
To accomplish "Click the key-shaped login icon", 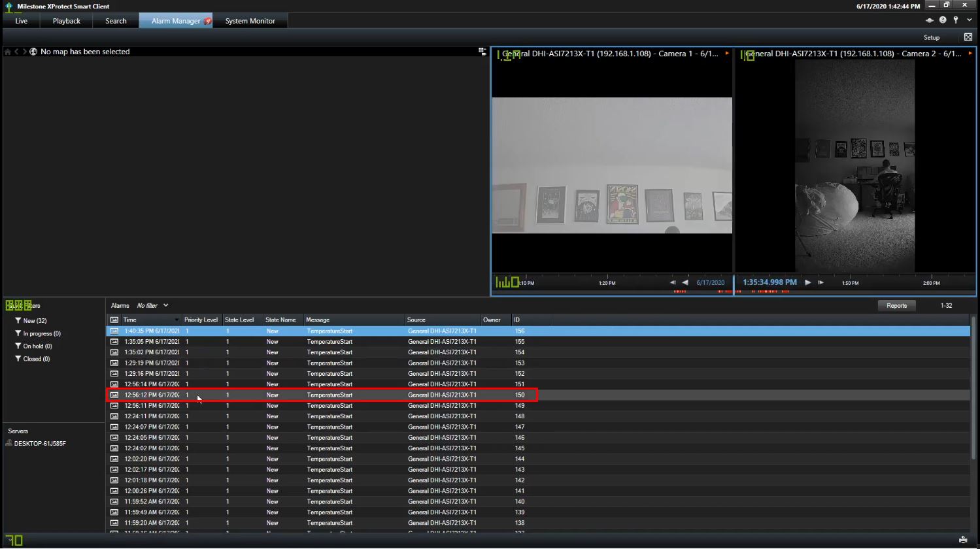I will (955, 20).
